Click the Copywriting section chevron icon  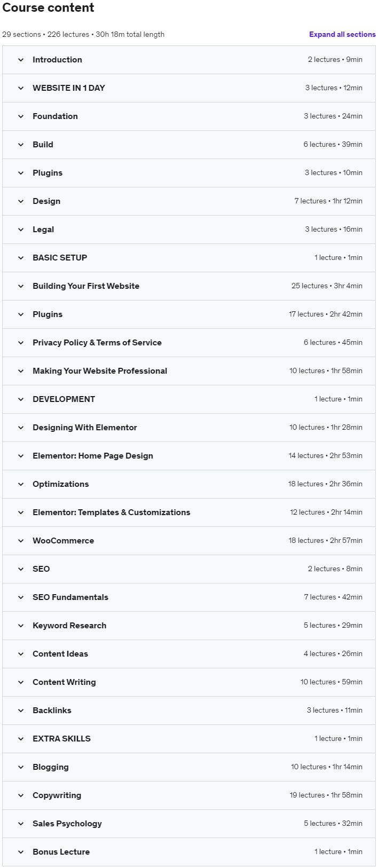[x=21, y=795]
